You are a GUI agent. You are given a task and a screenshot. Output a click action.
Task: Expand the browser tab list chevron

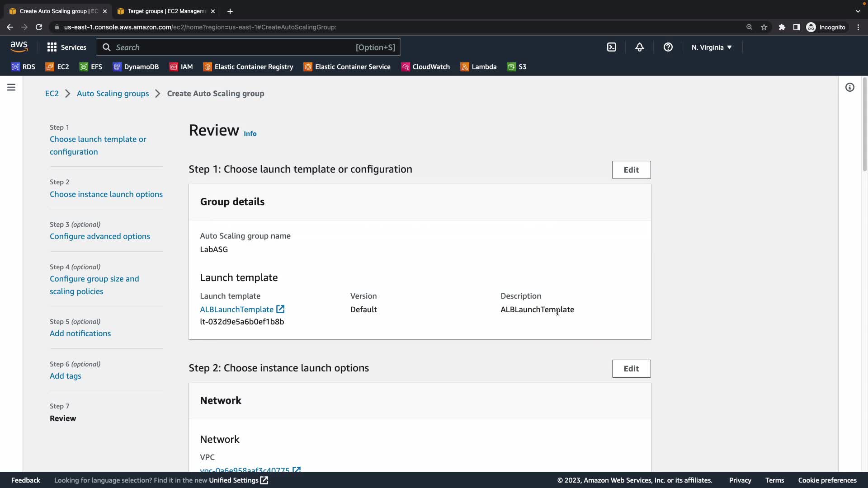[x=858, y=11]
